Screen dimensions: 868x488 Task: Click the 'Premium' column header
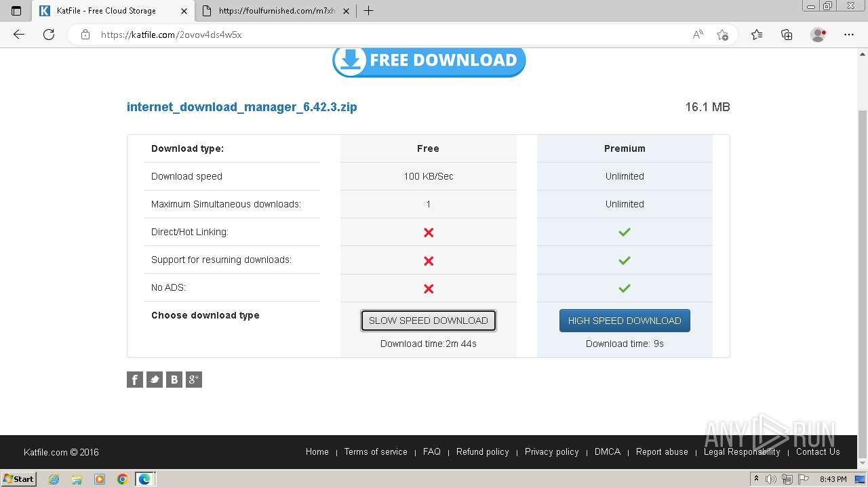[x=625, y=148]
